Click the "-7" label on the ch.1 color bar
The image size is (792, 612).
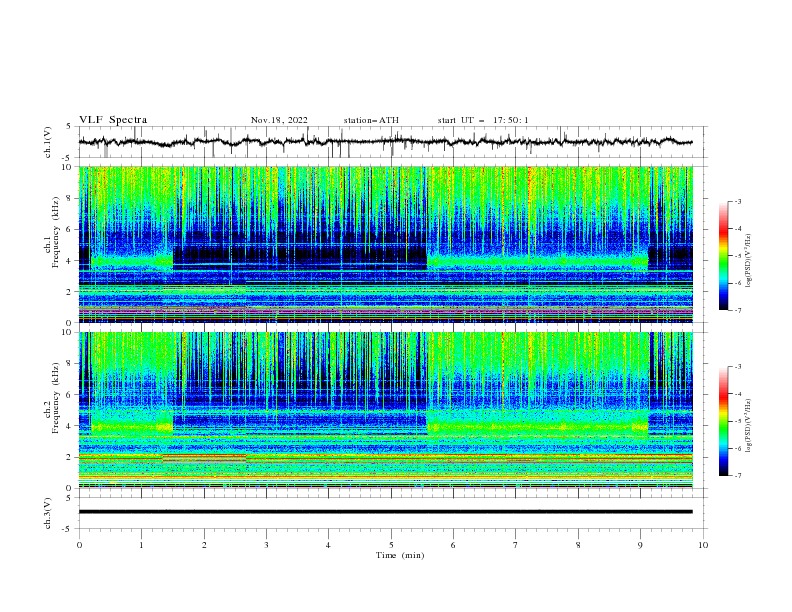tap(737, 311)
